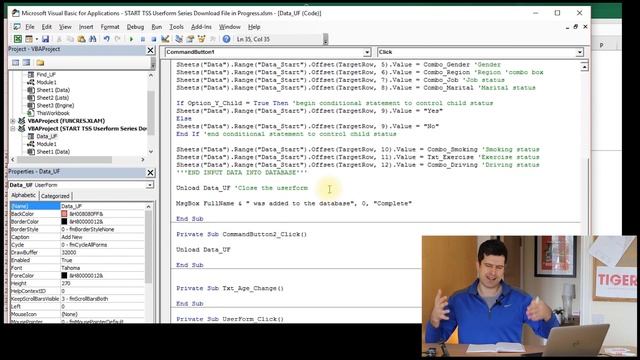Click the BackColor red color swatch
The image size is (640, 360).
point(64,214)
